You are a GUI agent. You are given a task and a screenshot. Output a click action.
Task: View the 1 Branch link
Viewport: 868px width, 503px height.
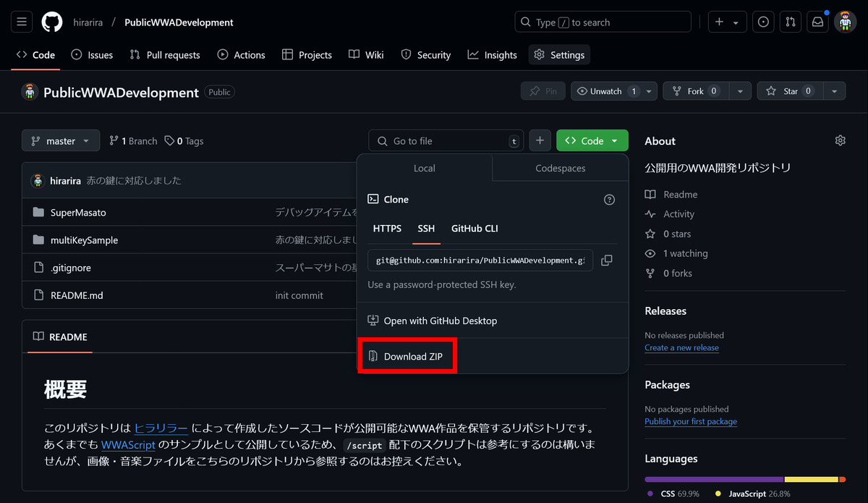[x=133, y=141]
